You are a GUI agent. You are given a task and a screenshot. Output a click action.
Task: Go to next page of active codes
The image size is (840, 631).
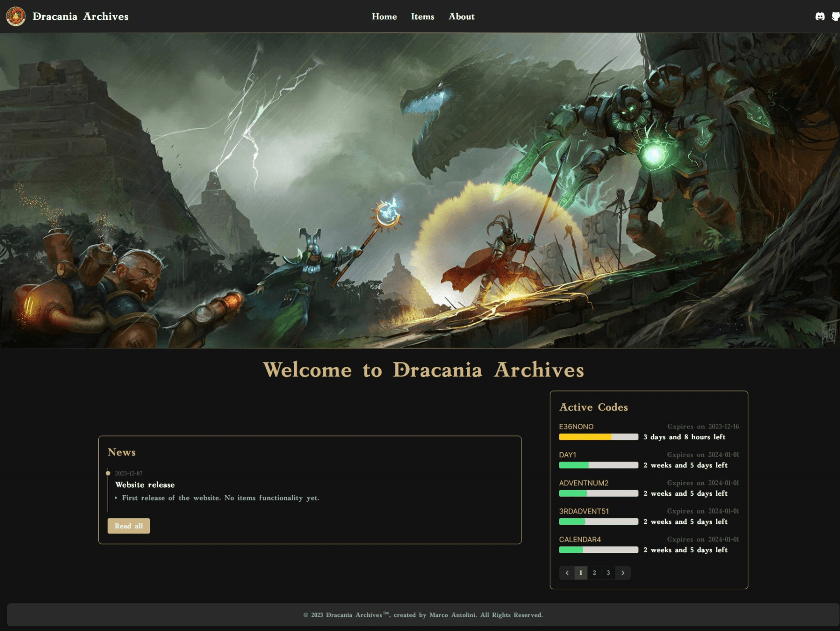623,573
